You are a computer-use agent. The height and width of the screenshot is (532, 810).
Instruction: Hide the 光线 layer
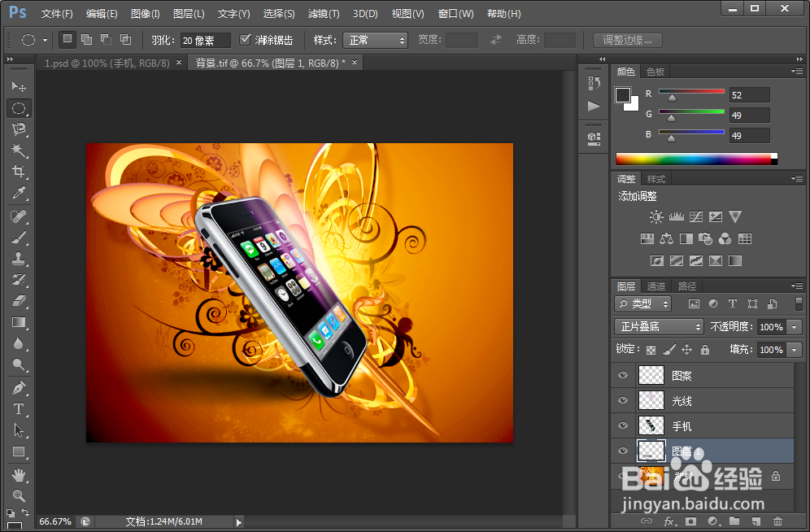[x=622, y=400]
